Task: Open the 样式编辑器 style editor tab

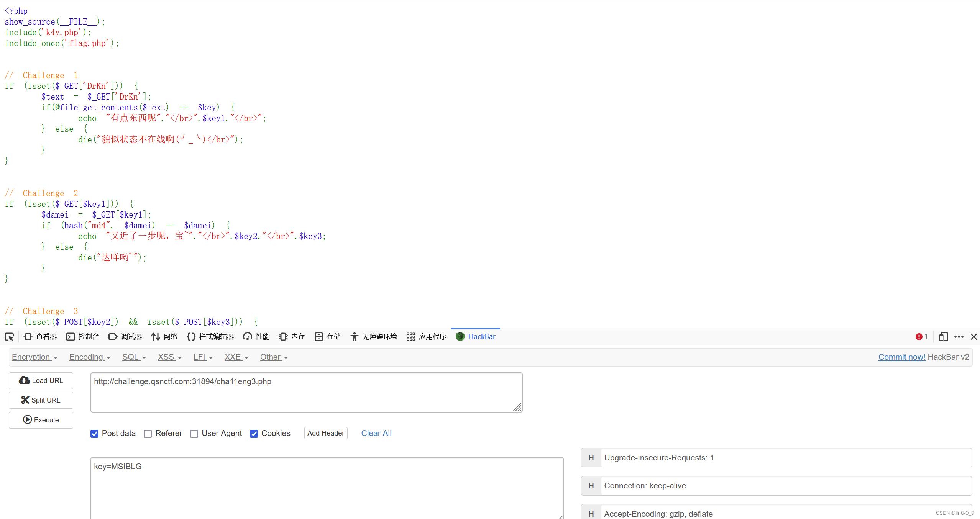Action: click(210, 337)
